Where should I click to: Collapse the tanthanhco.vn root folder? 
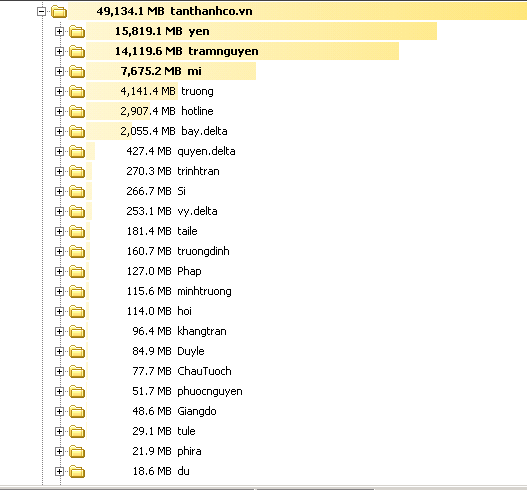coord(41,12)
